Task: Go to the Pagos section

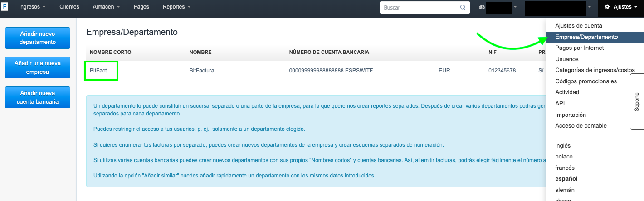Action: tap(141, 7)
